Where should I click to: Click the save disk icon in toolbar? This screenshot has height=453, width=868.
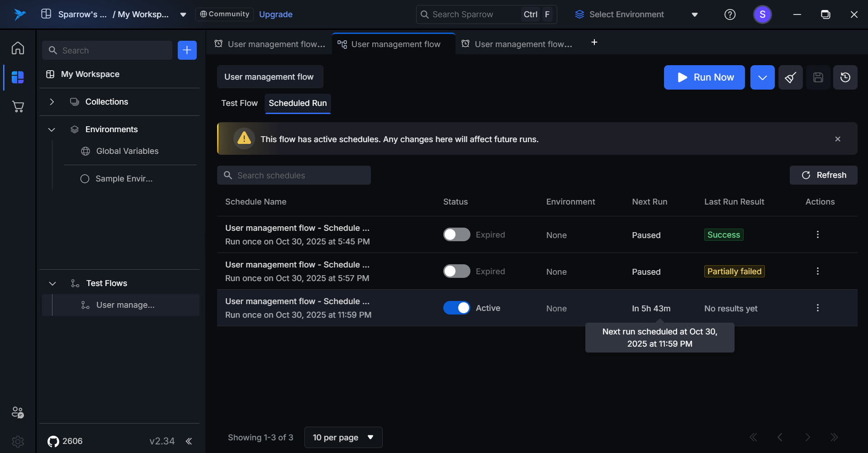[x=818, y=77]
